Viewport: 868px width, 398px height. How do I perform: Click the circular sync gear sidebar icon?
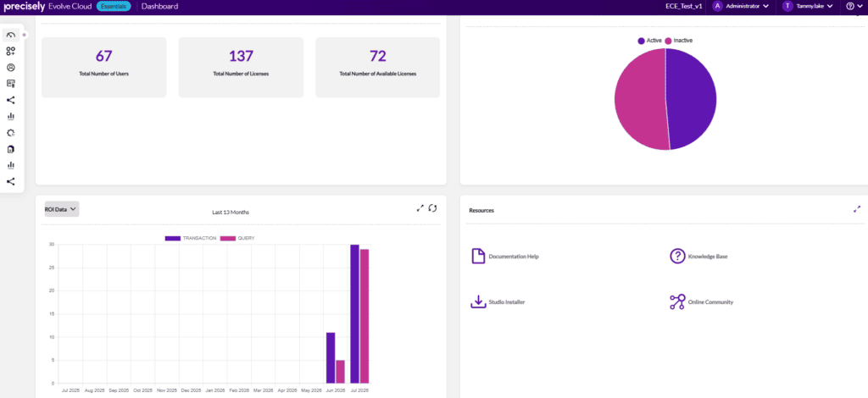point(10,133)
